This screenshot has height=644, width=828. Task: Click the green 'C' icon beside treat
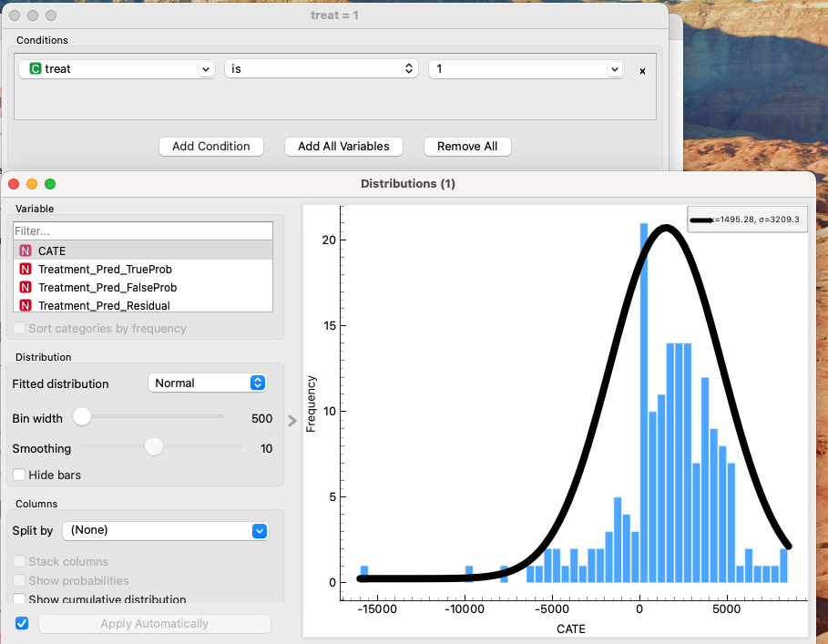coord(36,69)
